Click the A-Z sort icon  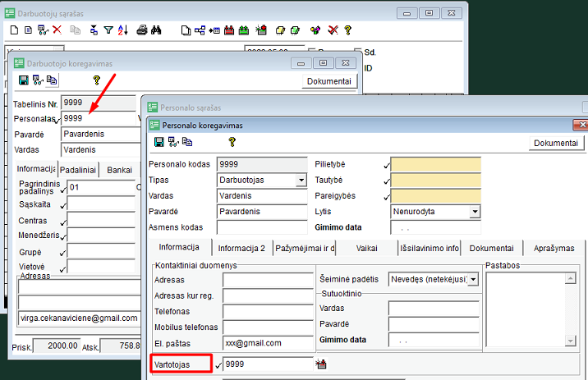pyautogui.click(x=122, y=30)
